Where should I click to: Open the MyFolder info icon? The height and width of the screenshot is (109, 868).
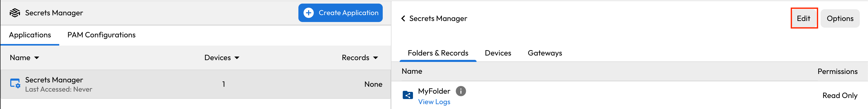coord(461,91)
